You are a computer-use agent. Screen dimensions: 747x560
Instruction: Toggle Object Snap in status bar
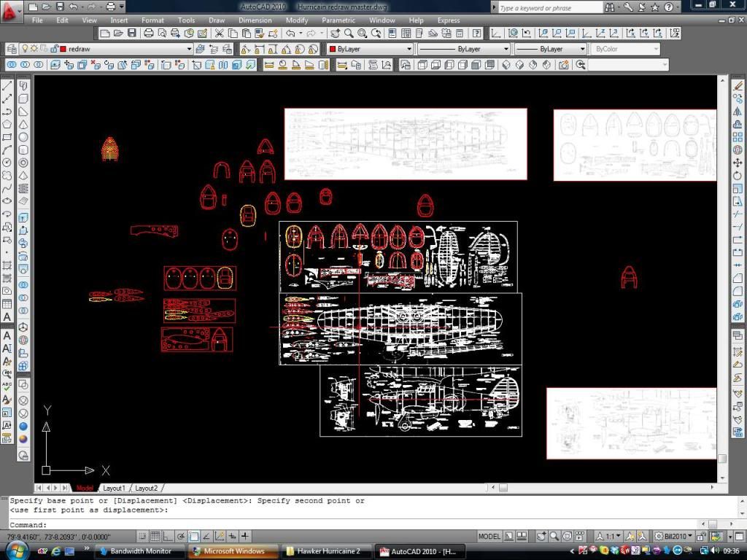pyautogui.click(x=193, y=537)
